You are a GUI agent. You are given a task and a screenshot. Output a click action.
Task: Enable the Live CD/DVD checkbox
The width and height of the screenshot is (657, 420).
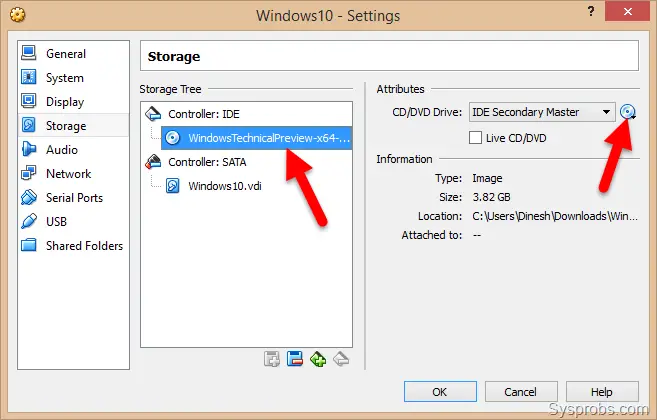[475, 137]
